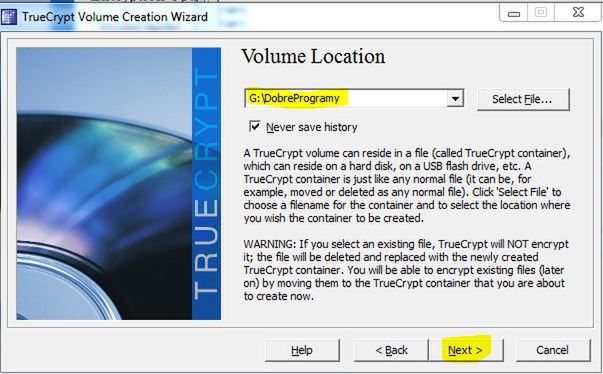Expand the volume location dropdown arrow
This screenshot has width=603, height=374.
455,98
